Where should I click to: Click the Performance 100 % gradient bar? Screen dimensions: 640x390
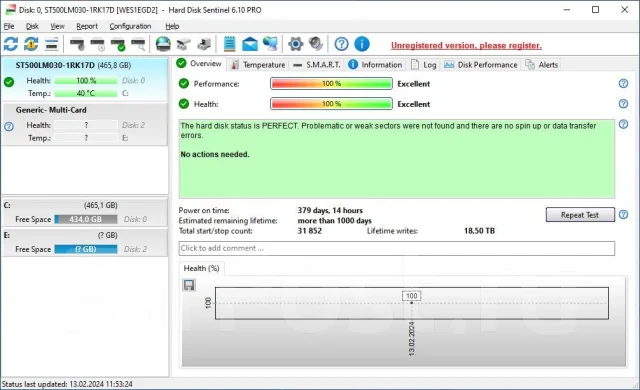pos(331,84)
